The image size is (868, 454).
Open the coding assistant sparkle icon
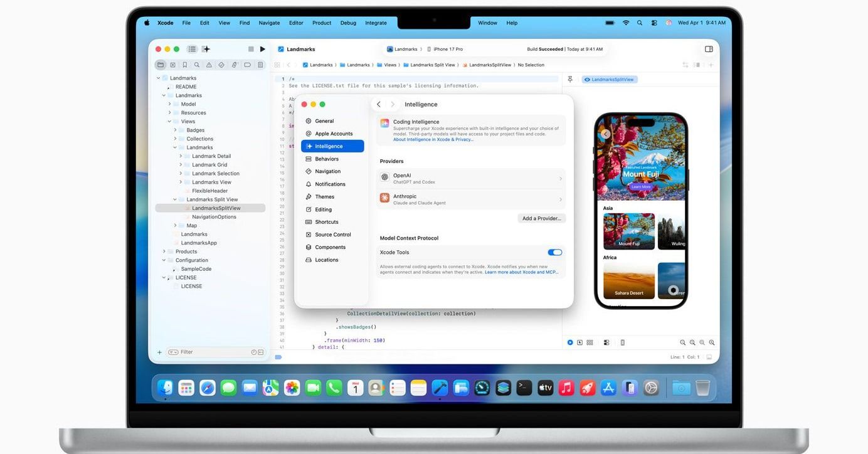pos(206,49)
